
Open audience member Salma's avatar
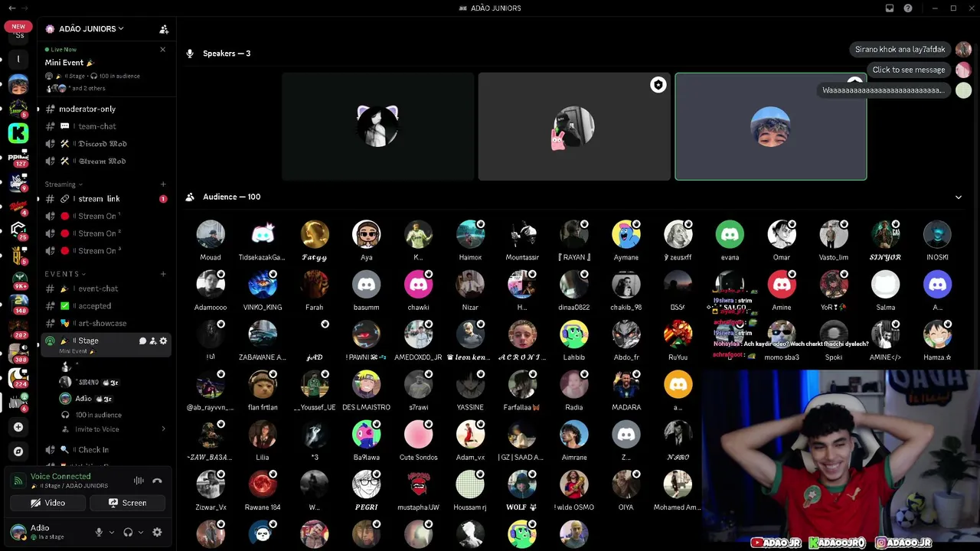tap(886, 284)
